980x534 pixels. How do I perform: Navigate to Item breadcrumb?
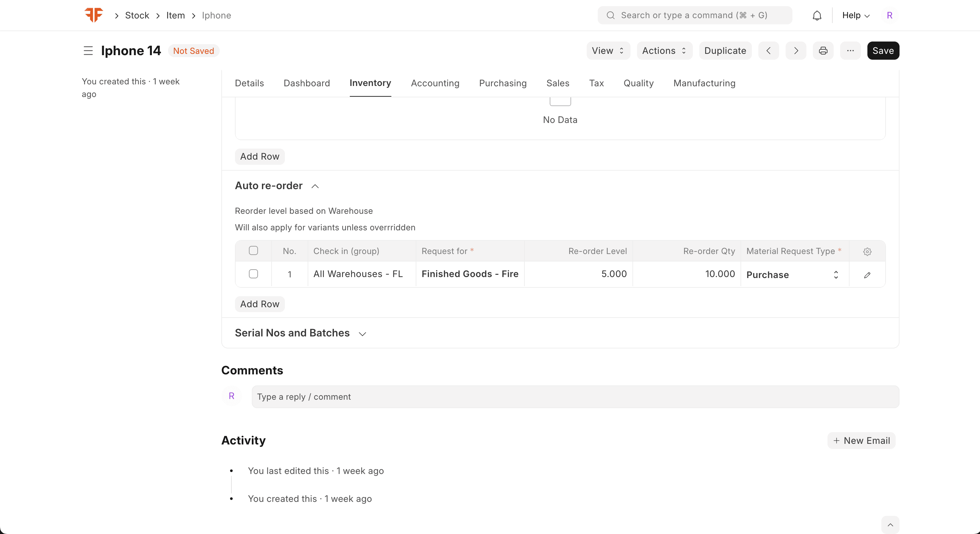175,16
